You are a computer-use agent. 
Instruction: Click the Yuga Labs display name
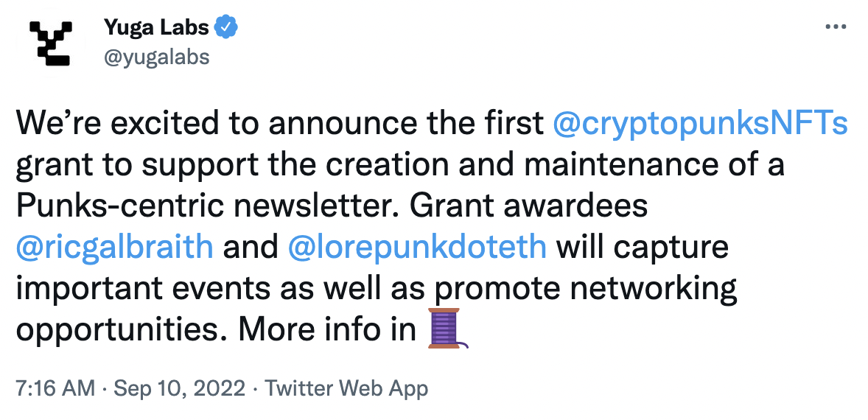click(x=155, y=28)
